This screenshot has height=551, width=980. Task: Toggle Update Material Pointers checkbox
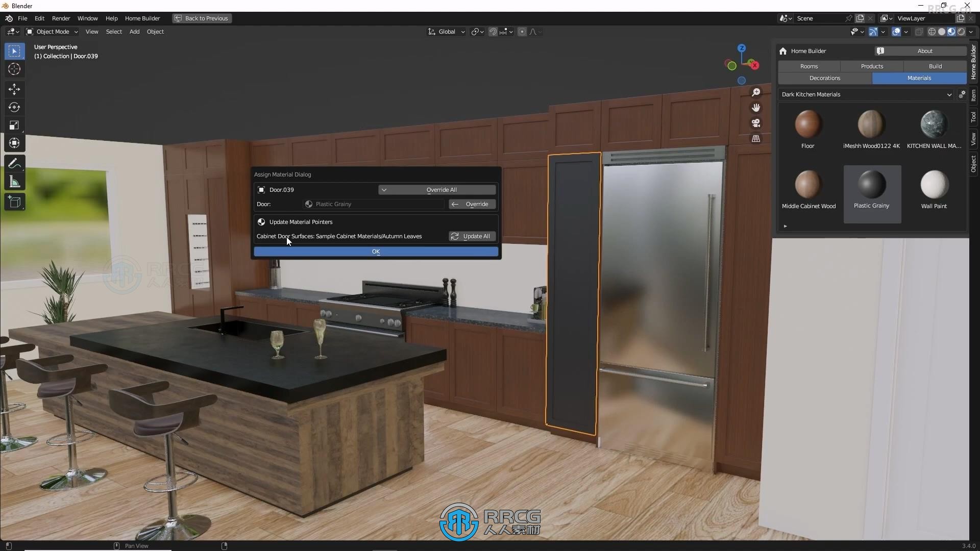[261, 221]
